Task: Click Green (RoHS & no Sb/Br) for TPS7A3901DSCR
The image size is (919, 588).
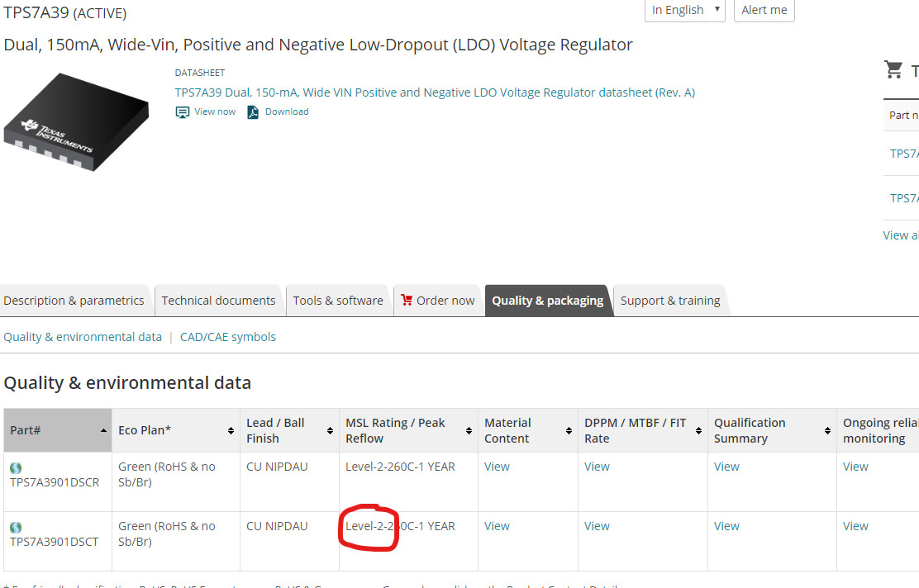Action: (x=167, y=474)
